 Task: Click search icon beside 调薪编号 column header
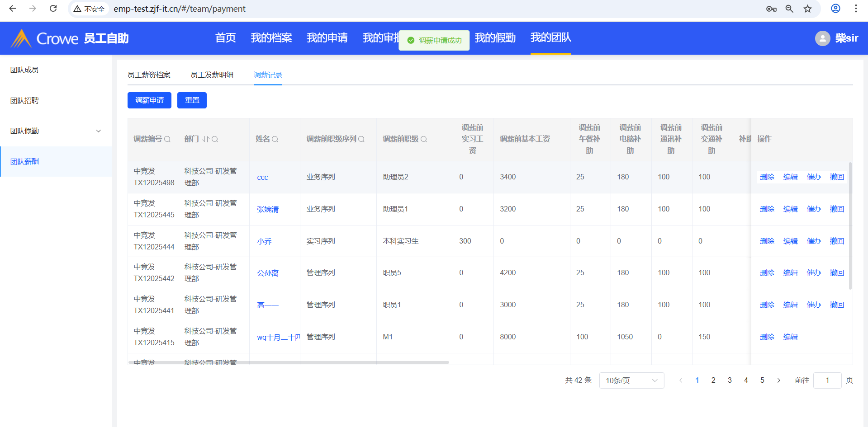[167, 139]
